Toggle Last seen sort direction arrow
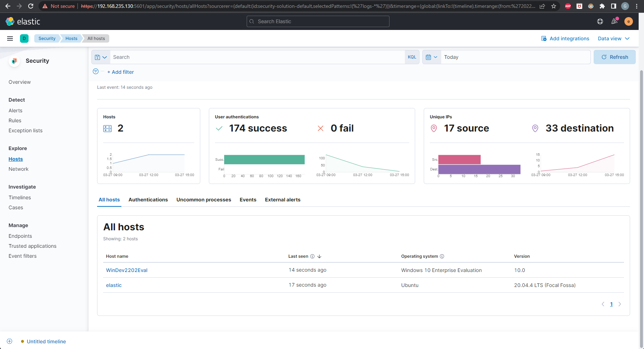Viewport: 644px width, 349px height. [320, 256]
